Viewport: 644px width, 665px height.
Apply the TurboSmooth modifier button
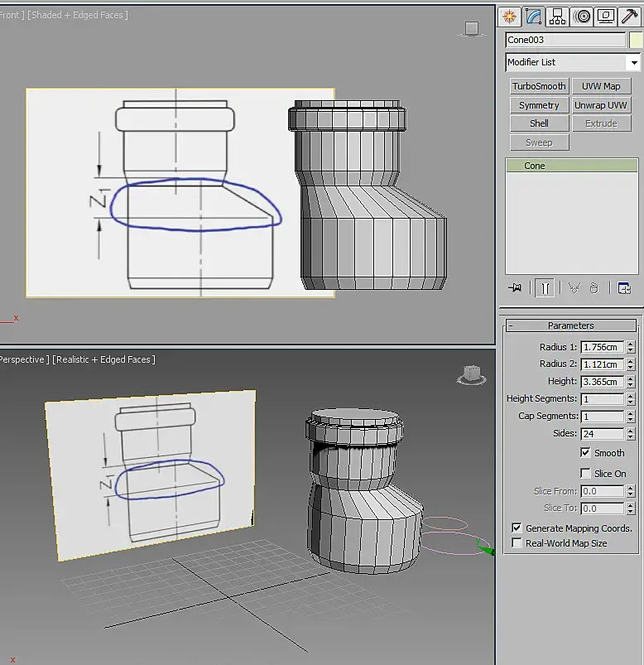[539, 86]
